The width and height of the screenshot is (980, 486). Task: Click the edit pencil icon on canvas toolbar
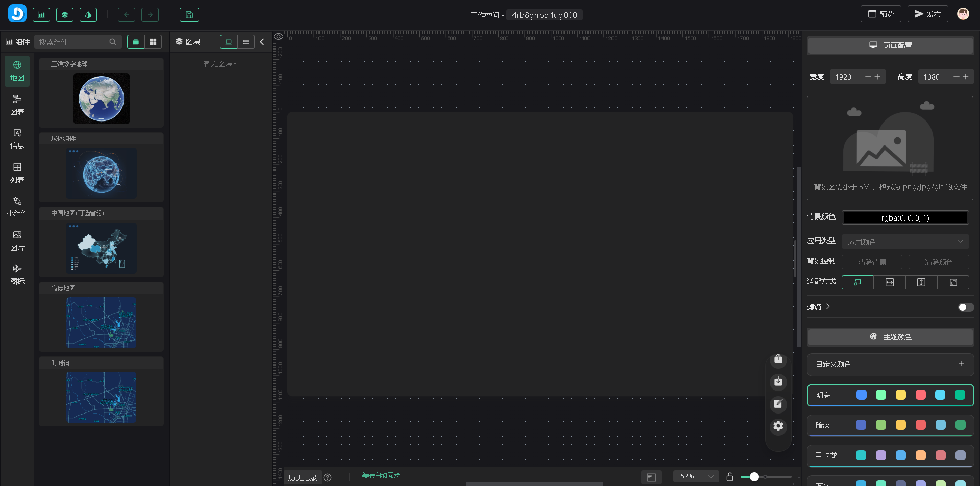tap(778, 404)
